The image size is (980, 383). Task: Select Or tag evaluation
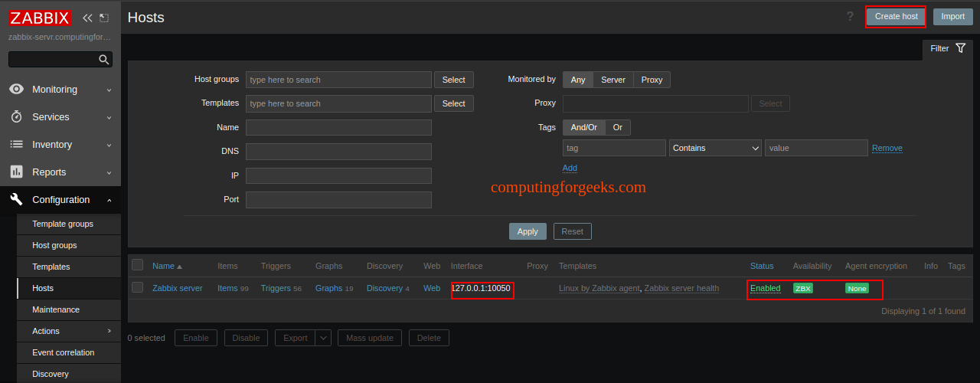pyautogui.click(x=618, y=127)
